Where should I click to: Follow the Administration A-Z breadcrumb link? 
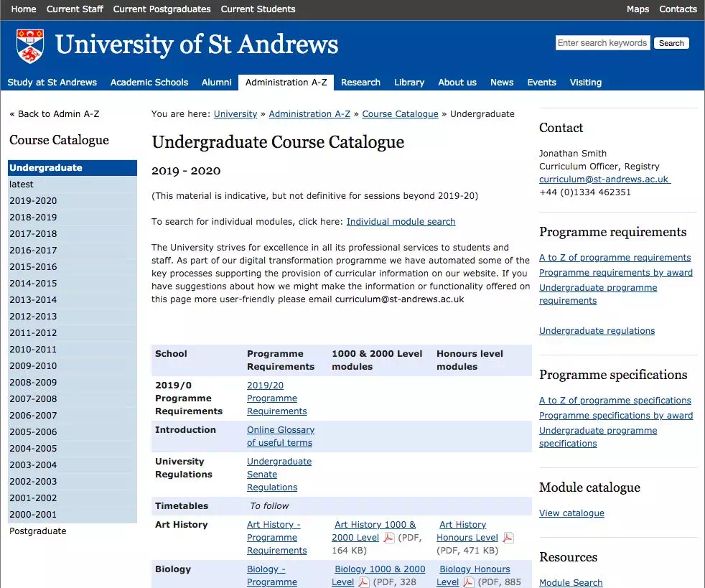(x=309, y=113)
